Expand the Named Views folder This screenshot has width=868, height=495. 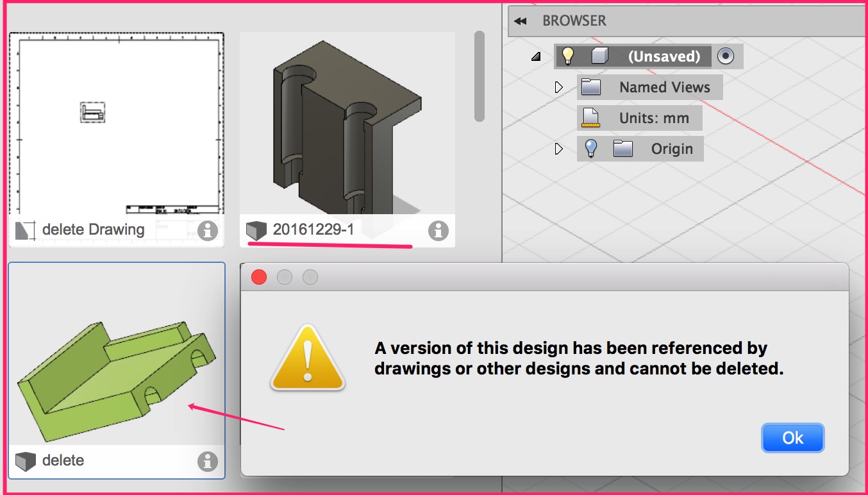point(558,87)
